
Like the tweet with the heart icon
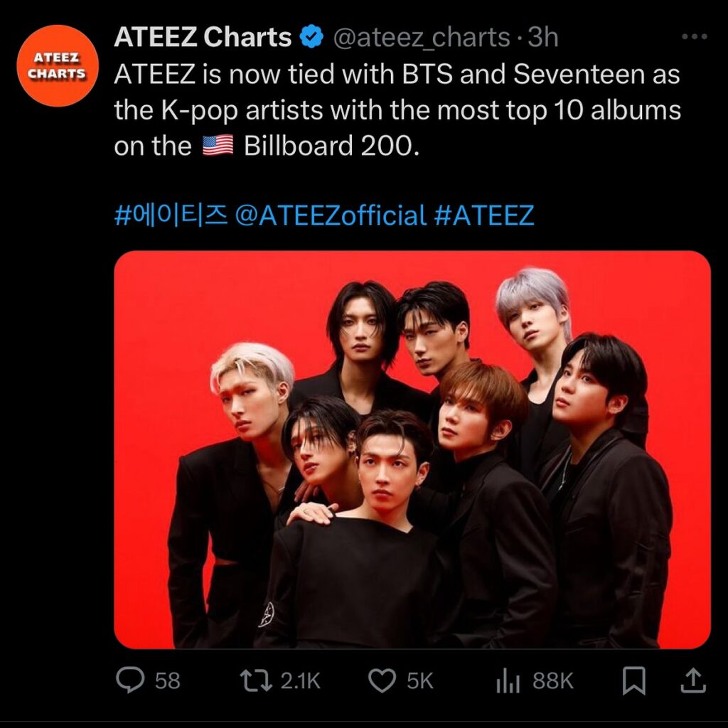click(x=382, y=680)
